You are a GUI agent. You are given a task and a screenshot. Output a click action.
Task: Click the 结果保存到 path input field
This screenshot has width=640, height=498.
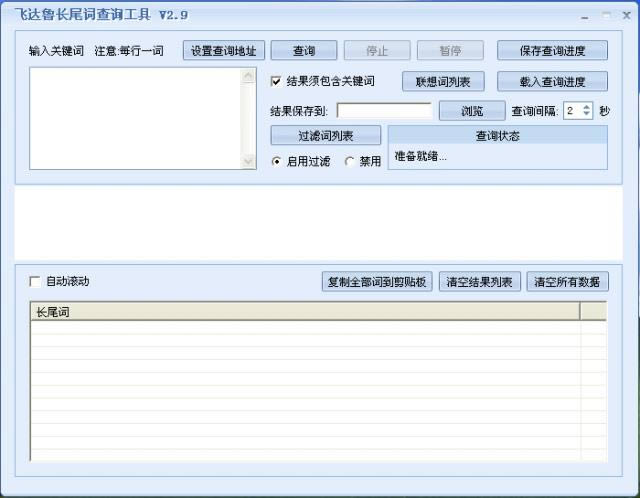pos(384,111)
